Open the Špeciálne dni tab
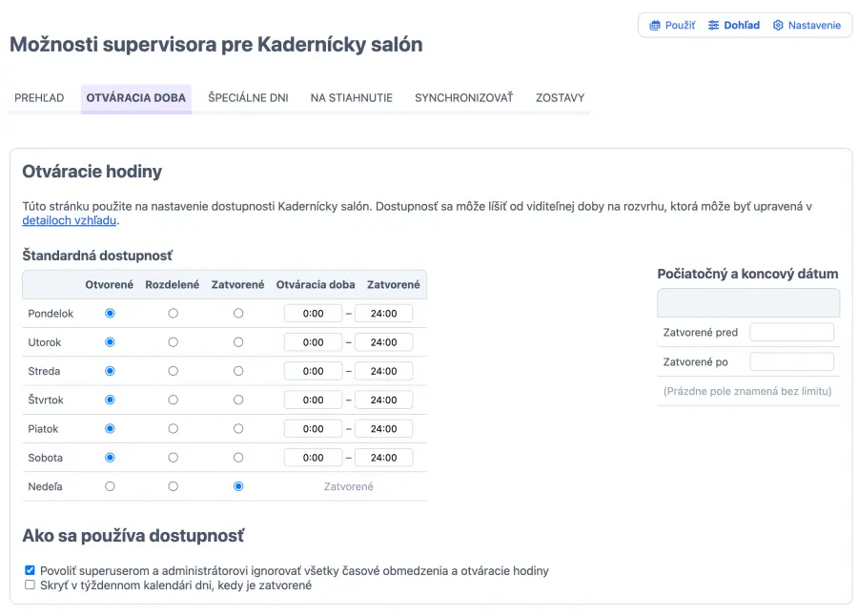 point(248,98)
